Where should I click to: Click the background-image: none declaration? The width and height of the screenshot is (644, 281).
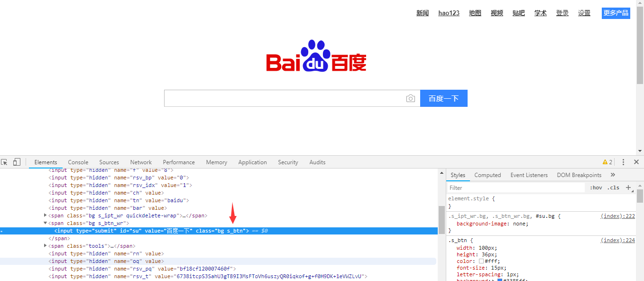pos(492,224)
